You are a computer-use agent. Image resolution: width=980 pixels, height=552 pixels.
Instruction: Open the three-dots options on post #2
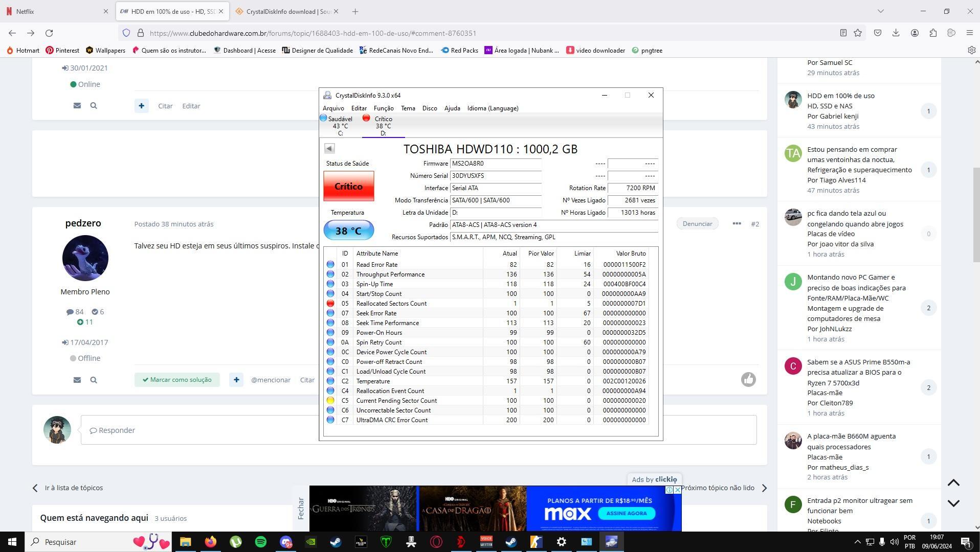click(x=737, y=223)
